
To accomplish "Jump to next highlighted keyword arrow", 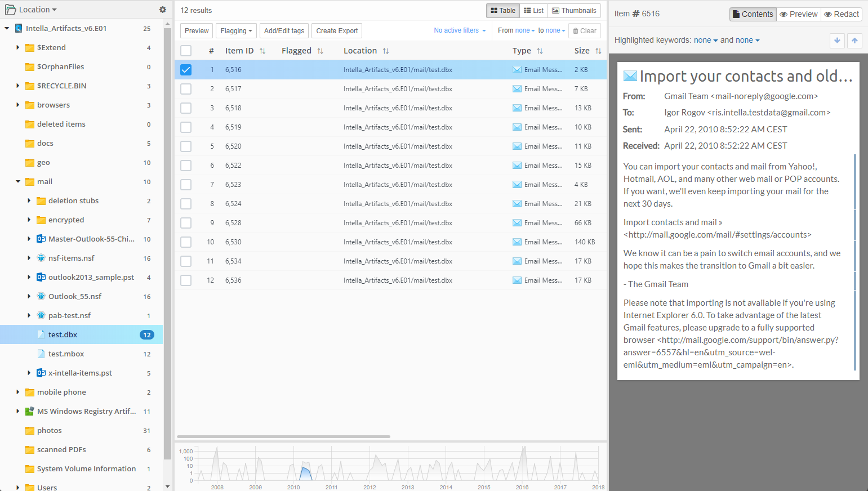I will click(x=837, y=41).
